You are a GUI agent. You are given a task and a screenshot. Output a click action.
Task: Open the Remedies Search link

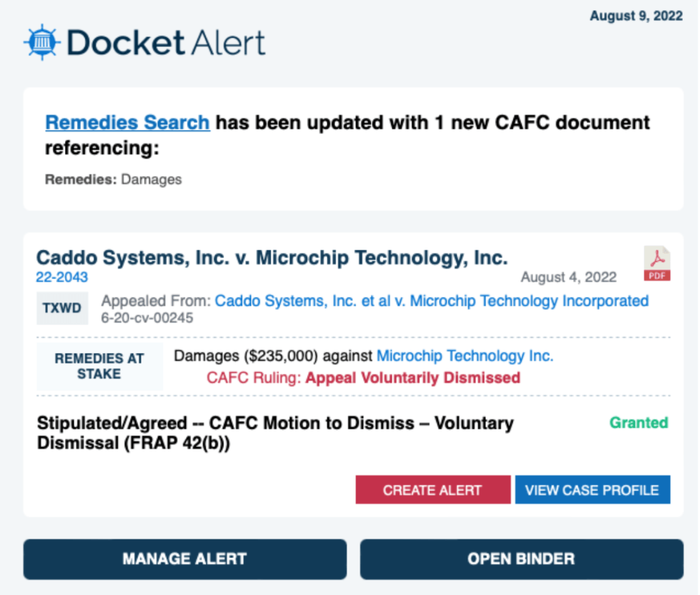[127, 122]
